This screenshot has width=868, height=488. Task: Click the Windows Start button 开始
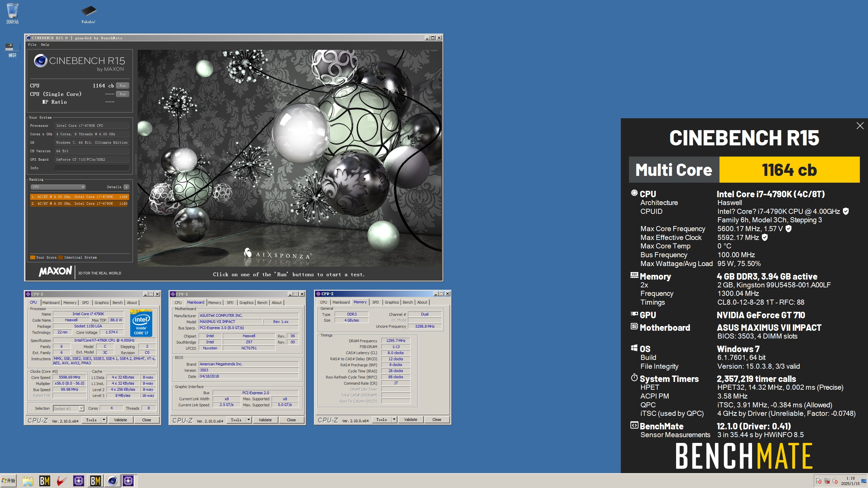click(8, 481)
